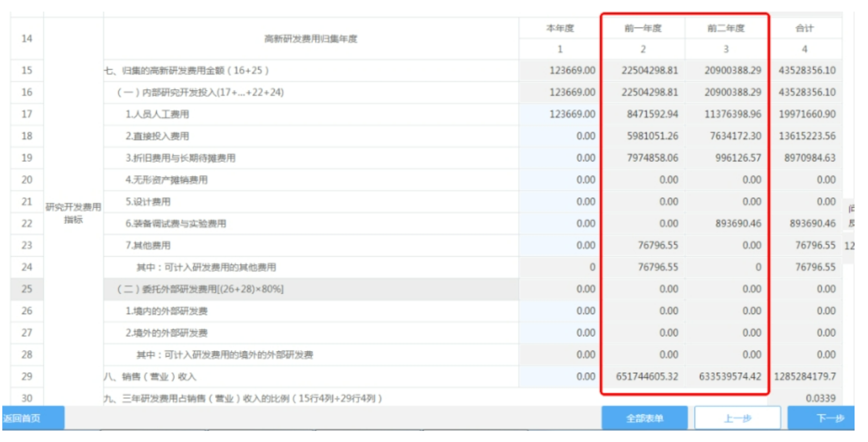The width and height of the screenshot is (868, 442).
Task: Click the sales value 651744605.32
Action: [647, 377]
